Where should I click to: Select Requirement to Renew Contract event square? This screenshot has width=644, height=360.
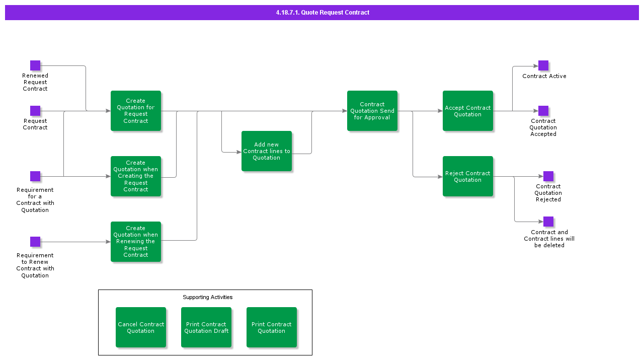pos(35,242)
